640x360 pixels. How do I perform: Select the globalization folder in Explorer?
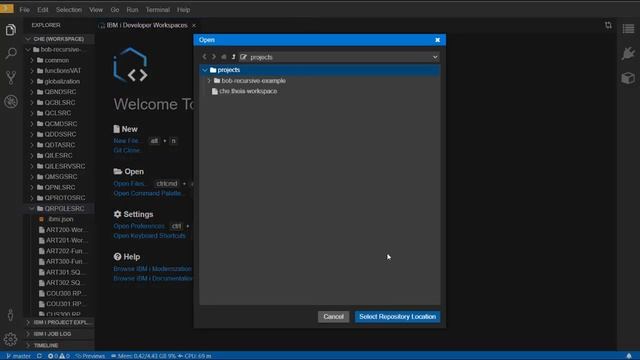pyautogui.click(x=59, y=81)
